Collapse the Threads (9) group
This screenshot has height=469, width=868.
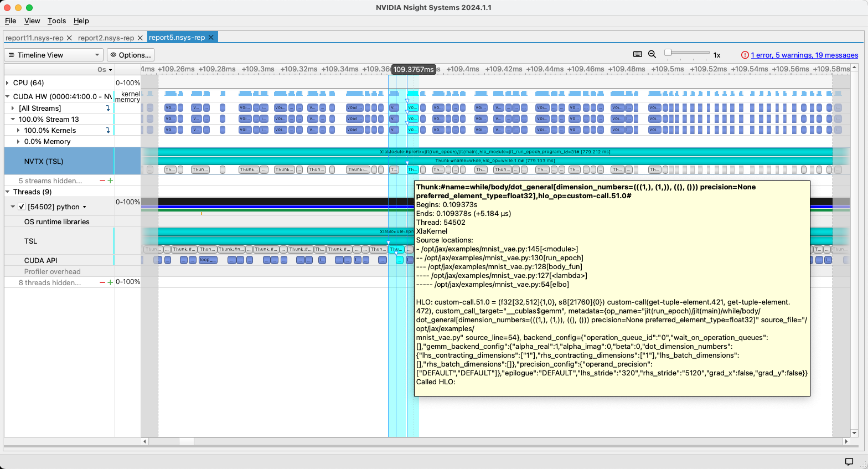point(8,192)
